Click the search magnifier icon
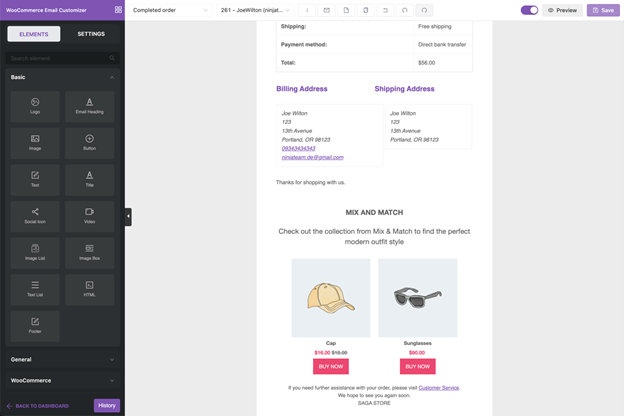The width and height of the screenshot is (624, 416). (x=112, y=58)
